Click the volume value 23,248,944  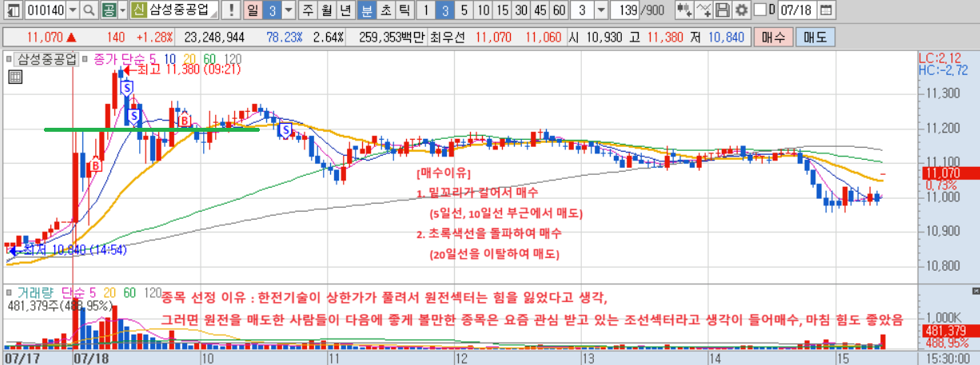coord(214,37)
